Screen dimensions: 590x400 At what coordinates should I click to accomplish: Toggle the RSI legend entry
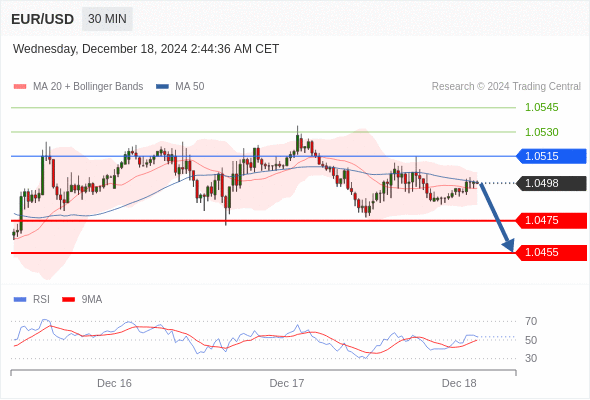click(32, 300)
